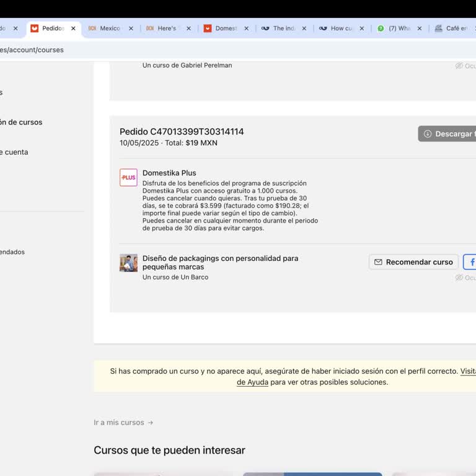Close the Pedidos tab
The width and height of the screenshot is (476, 476).
tap(73, 29)
